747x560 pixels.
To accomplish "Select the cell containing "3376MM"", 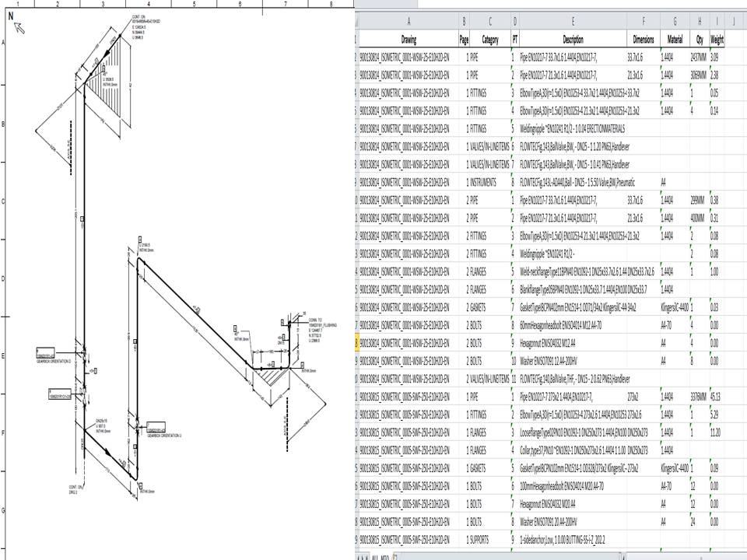I will [699, 397].
